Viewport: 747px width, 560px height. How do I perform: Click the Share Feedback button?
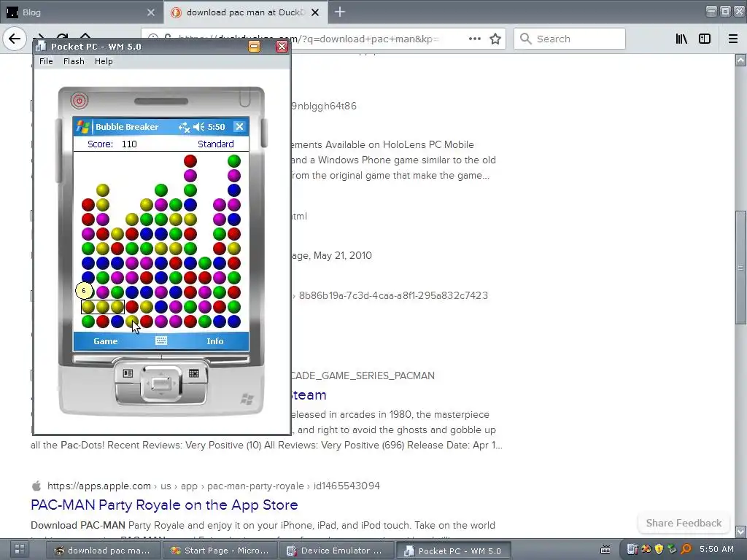[684, 523]
